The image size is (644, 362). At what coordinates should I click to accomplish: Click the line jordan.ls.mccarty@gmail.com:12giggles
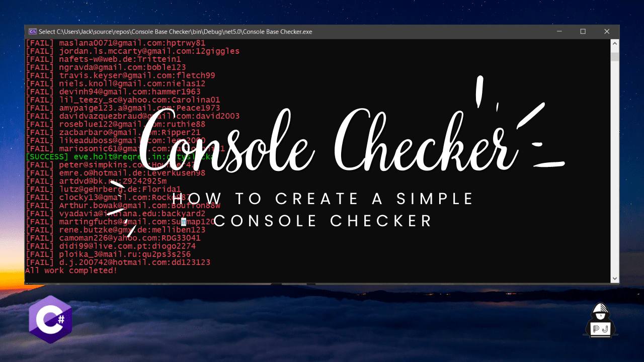tap(132, 51)
